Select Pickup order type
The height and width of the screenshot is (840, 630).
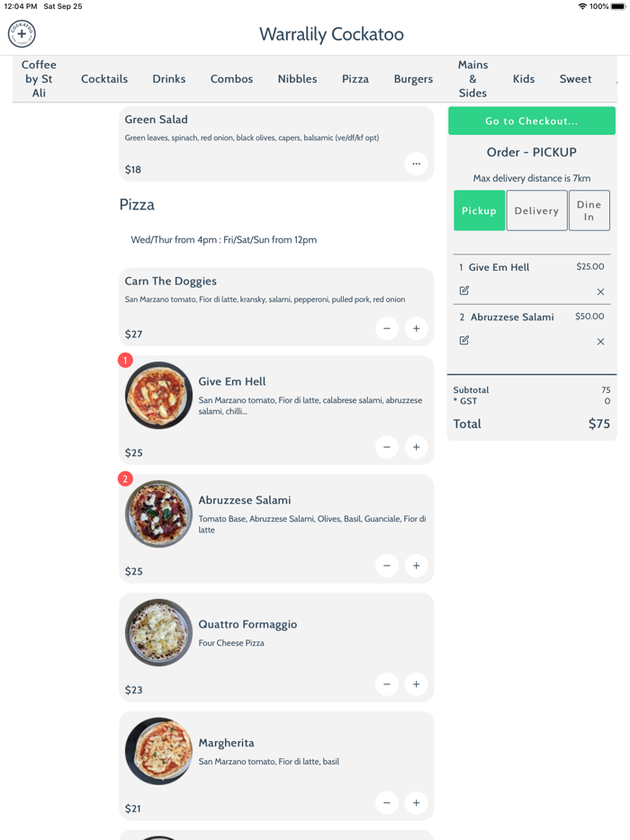479,210
